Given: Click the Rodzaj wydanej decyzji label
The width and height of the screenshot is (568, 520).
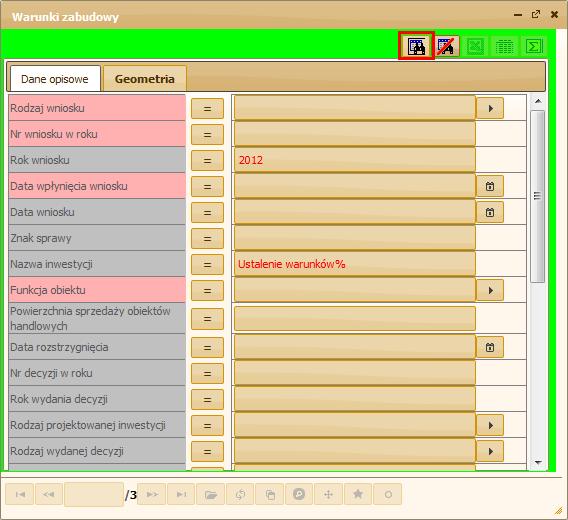Looking at the screenshot, I should click(67, 451).
